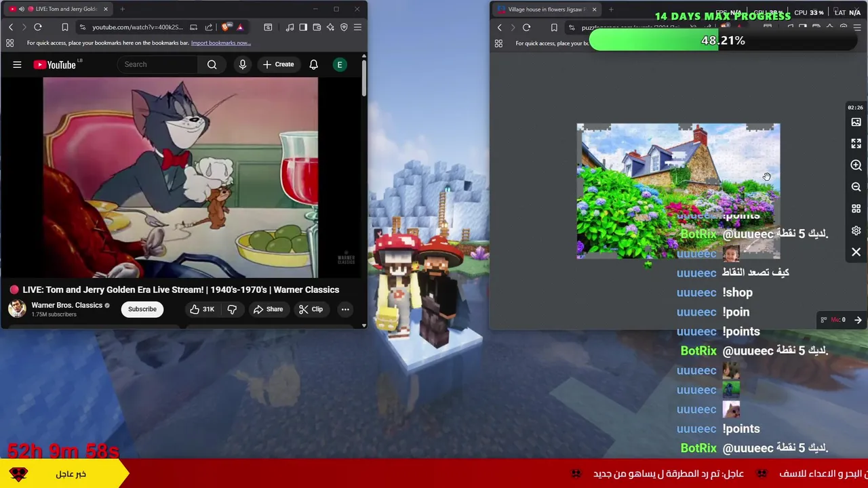
Task: Show the puzzle preview image icon
Action: click(856, 122)
